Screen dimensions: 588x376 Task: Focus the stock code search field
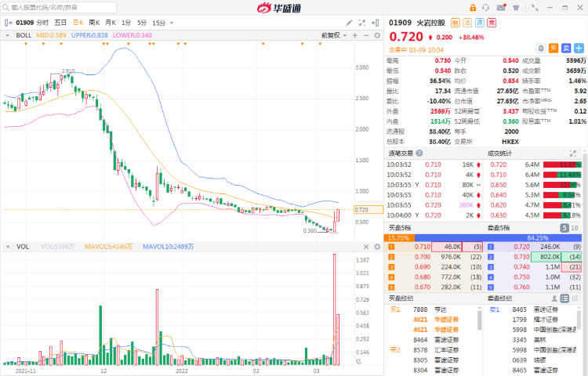[x=60, y=8]
